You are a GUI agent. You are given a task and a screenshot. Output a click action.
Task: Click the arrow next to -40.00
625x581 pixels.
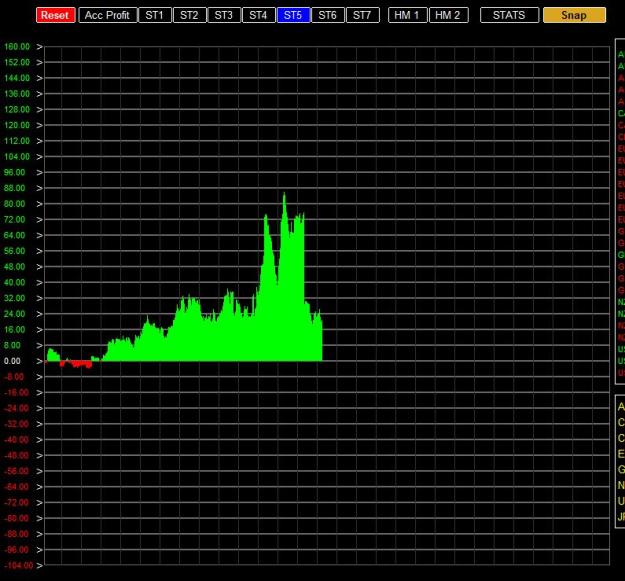[x=39, y=440]
